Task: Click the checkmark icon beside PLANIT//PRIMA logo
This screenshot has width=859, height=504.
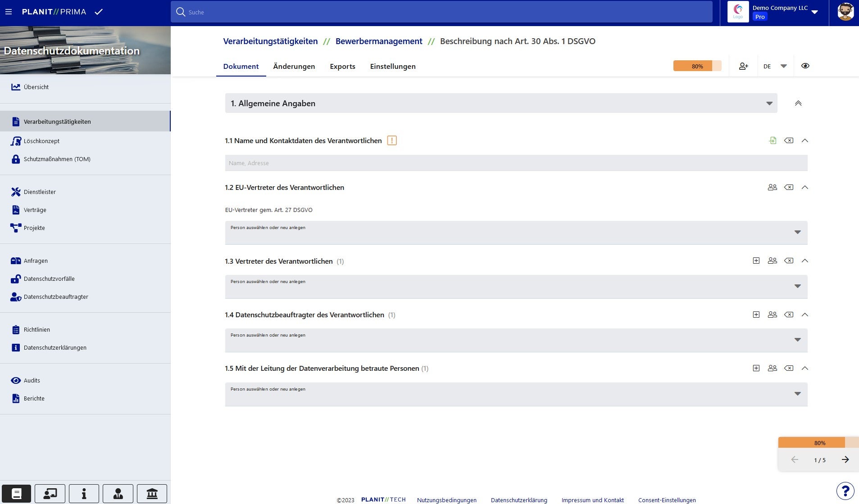Action: [99, 12]
